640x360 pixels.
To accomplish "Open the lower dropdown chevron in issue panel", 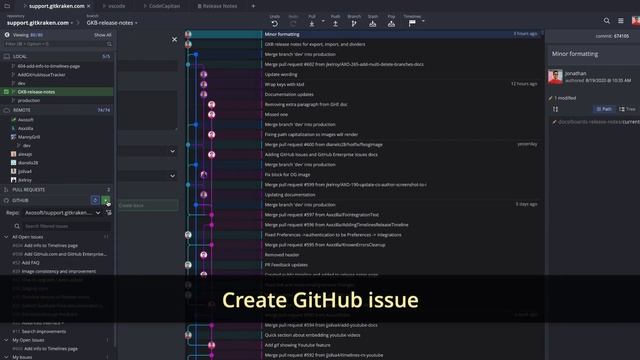I will click(x=172, y=176).
